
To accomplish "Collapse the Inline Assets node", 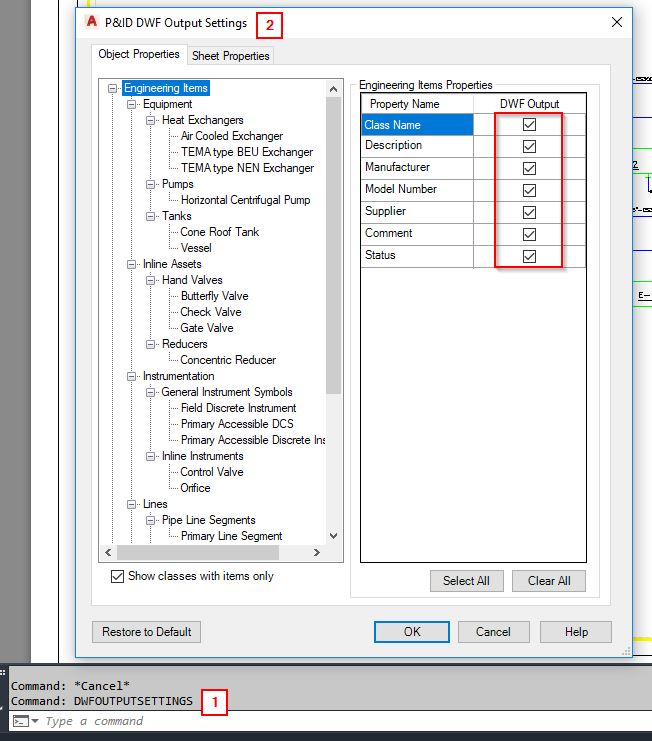I will click(131, 264).
